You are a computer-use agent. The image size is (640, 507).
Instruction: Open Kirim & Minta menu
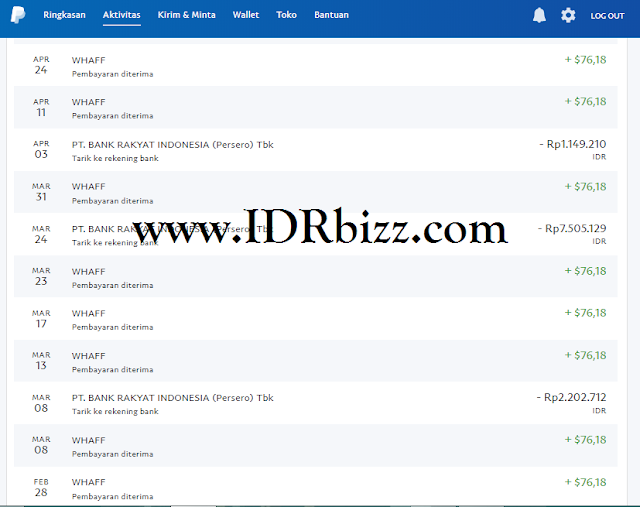(187, 15)
